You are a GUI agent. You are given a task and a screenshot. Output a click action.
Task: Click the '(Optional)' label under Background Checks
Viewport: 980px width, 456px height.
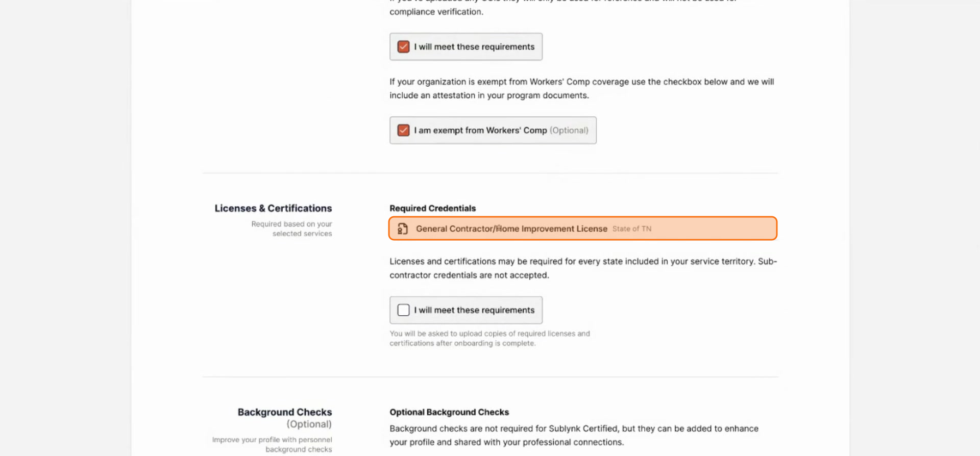[x=309, y=424]
